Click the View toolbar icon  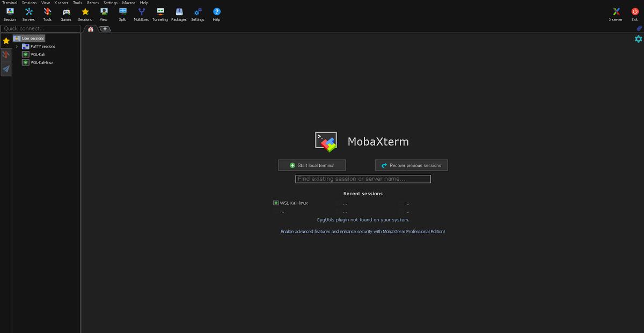[x=104, y=14]
